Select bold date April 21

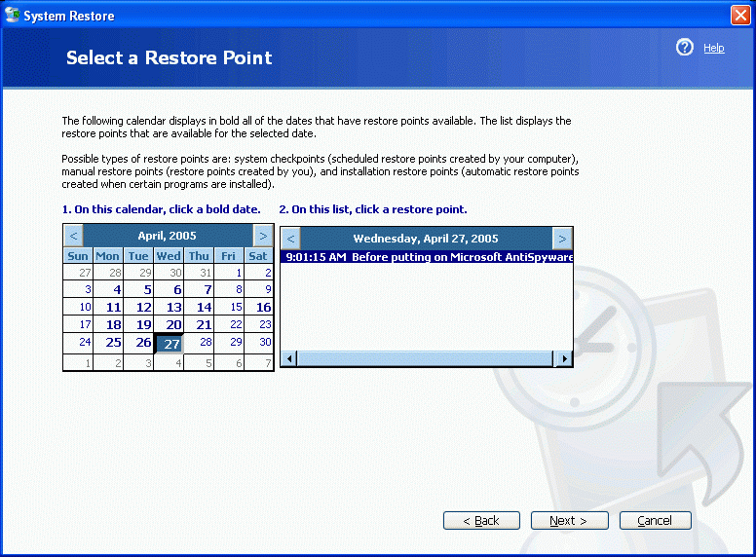[199, 324]
